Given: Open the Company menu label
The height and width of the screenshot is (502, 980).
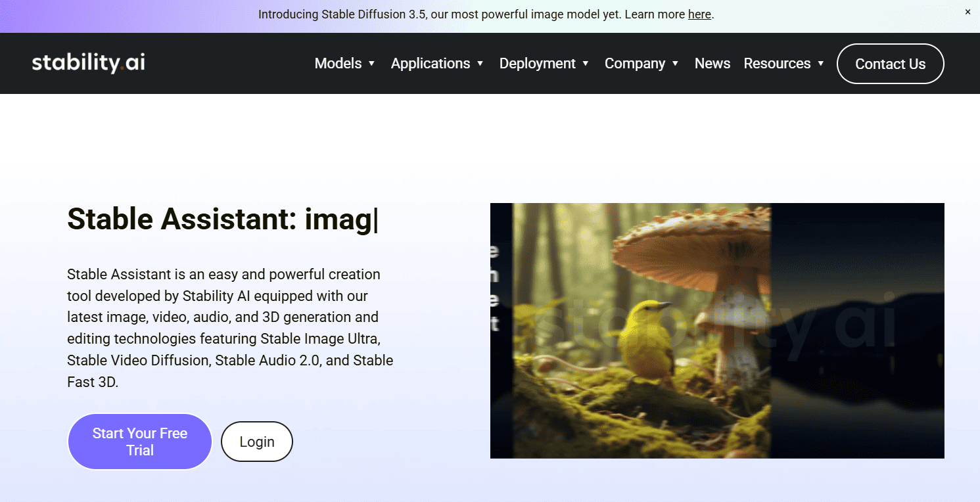Looking at the screenshot, I should [634, 64].
